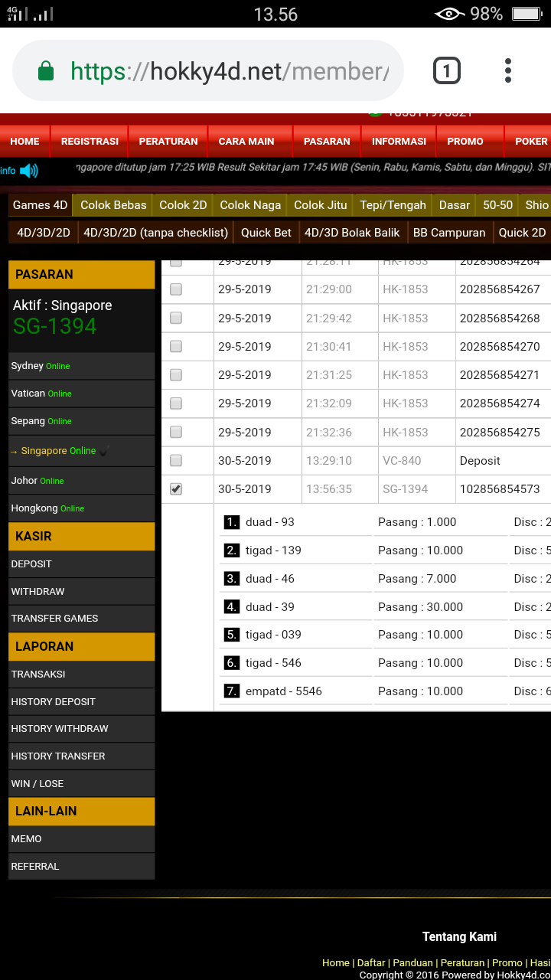
Task: View the HISTORY DEPOSIT report
Action: [x=53, y=702]
